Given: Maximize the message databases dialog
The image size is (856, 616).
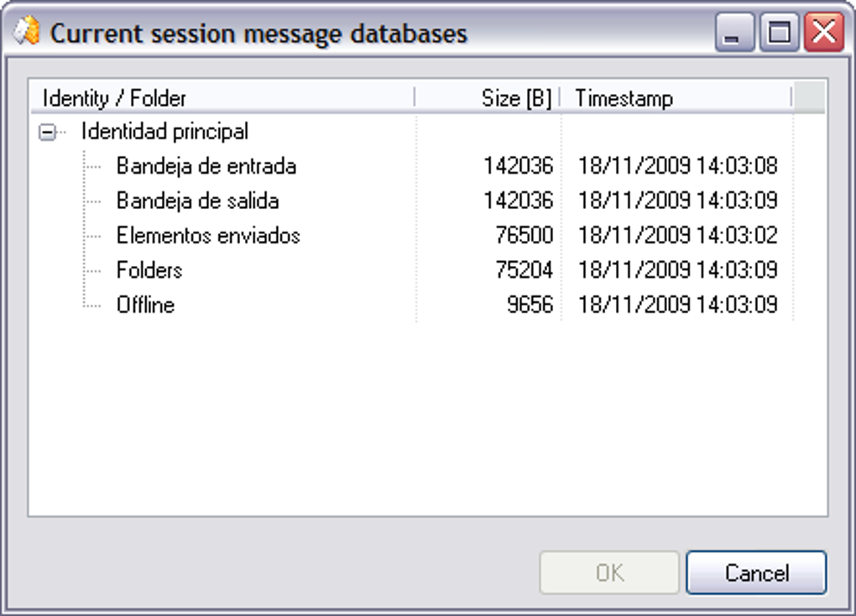Looking at the screenshot, I should (x=779, y=34).
